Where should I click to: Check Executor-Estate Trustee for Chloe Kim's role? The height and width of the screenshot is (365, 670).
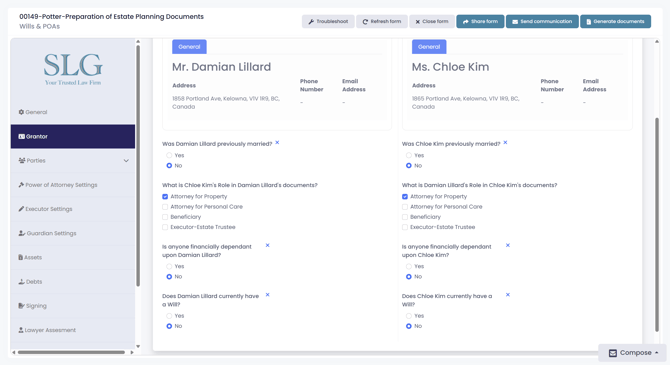(165, 227)
